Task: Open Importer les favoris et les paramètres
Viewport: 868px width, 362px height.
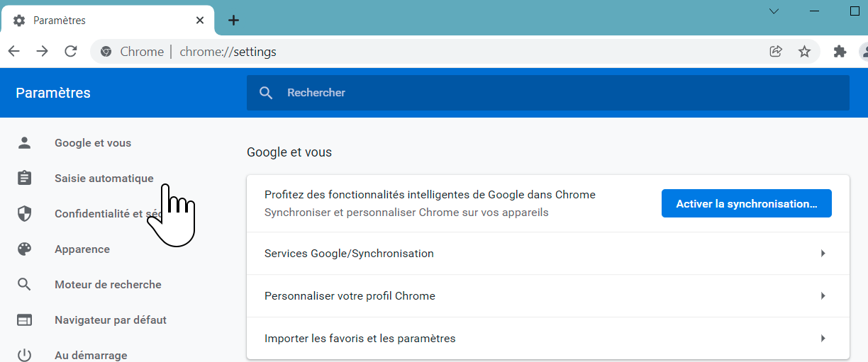Action: pos(823,339)
